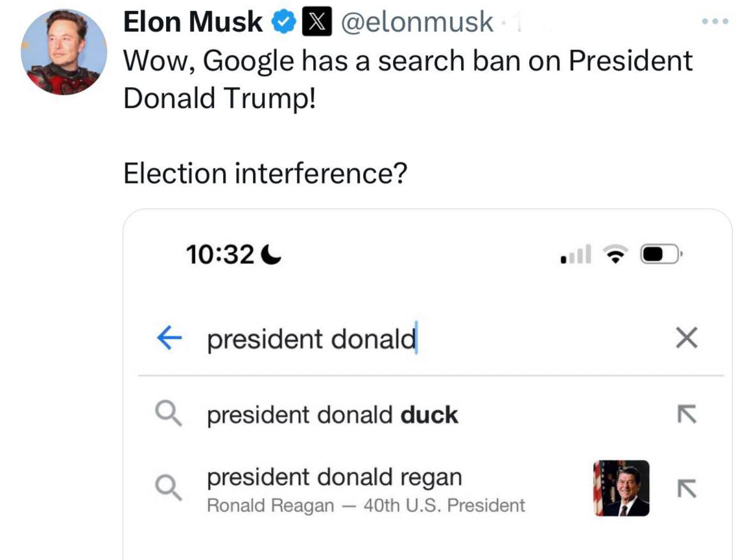Screen dimensions: 756x560
Task: Click magnifier icon beside donald duck suggestion
Action: click(169, 414)
